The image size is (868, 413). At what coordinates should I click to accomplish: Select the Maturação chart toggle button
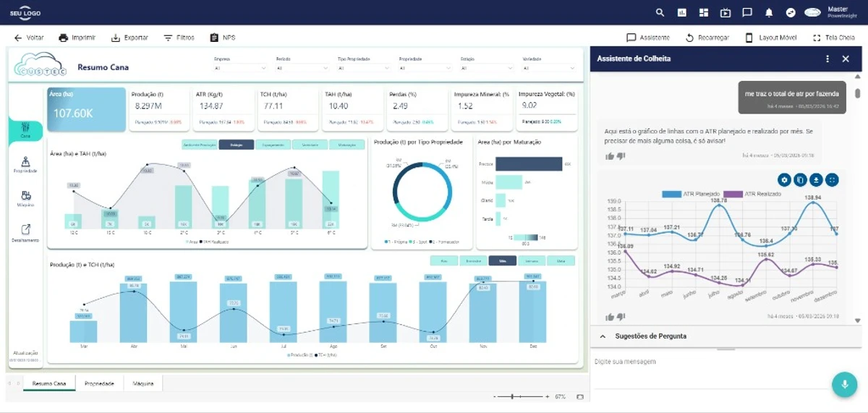(347, 145)
